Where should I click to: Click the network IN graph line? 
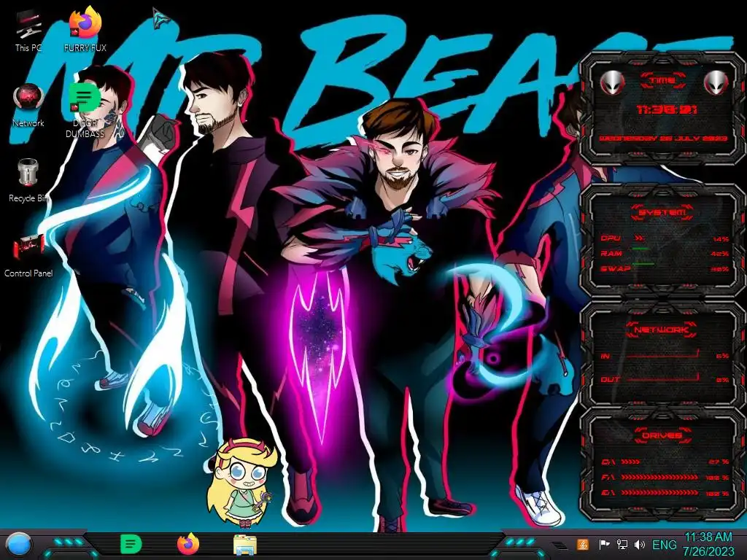click(x=662, y=354)
